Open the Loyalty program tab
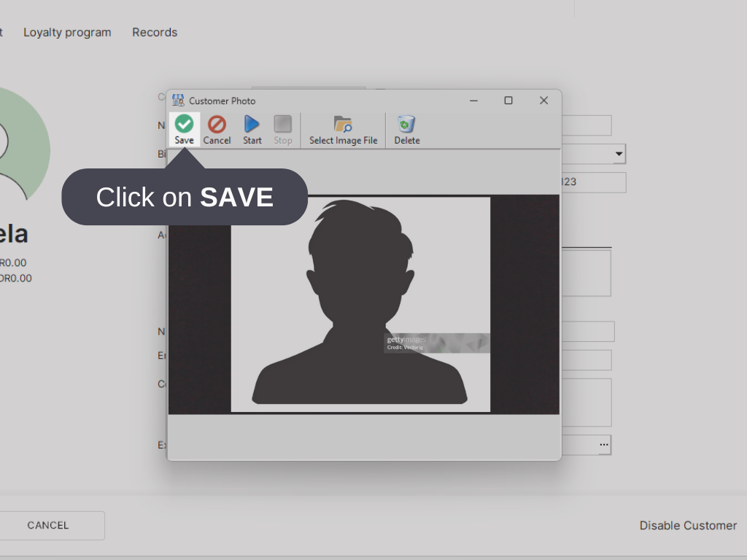747x560 pixels. point(67,32)
